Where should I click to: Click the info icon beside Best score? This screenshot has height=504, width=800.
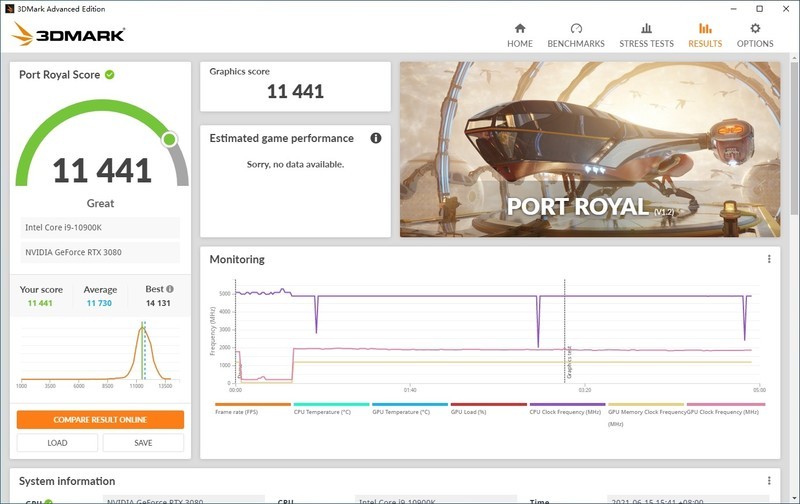tap(170, 289)
